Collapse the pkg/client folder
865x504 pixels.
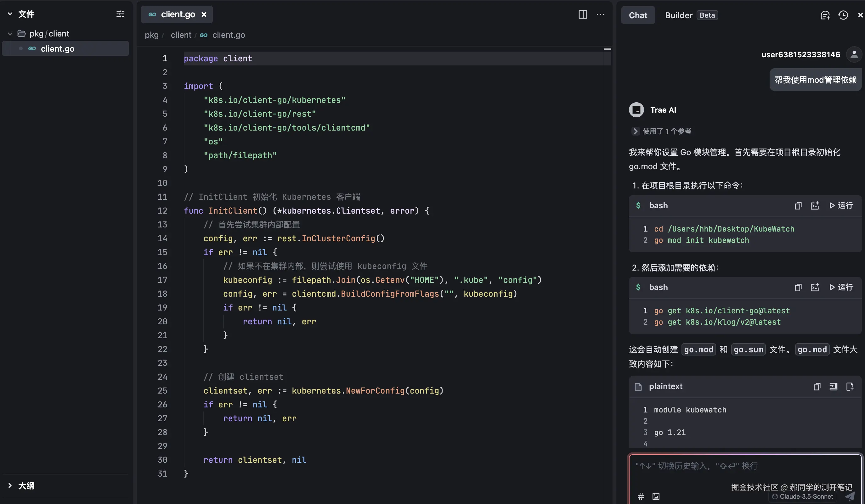(10, 34)
